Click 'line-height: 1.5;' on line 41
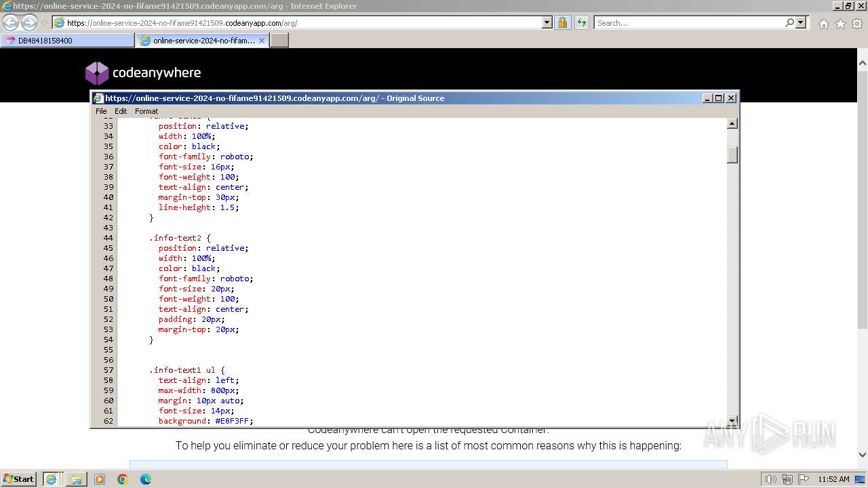 199,207
